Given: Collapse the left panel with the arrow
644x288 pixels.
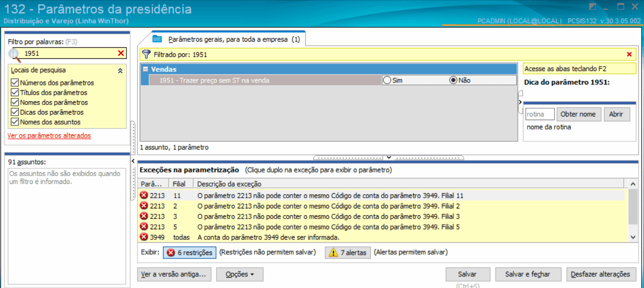Looking at the screenshot, I should click(133, 161).
